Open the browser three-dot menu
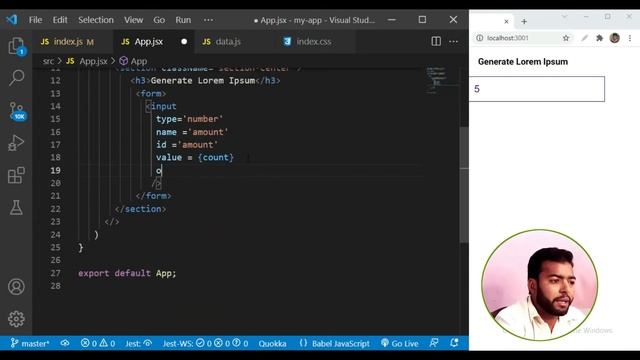 pos(630,38)
